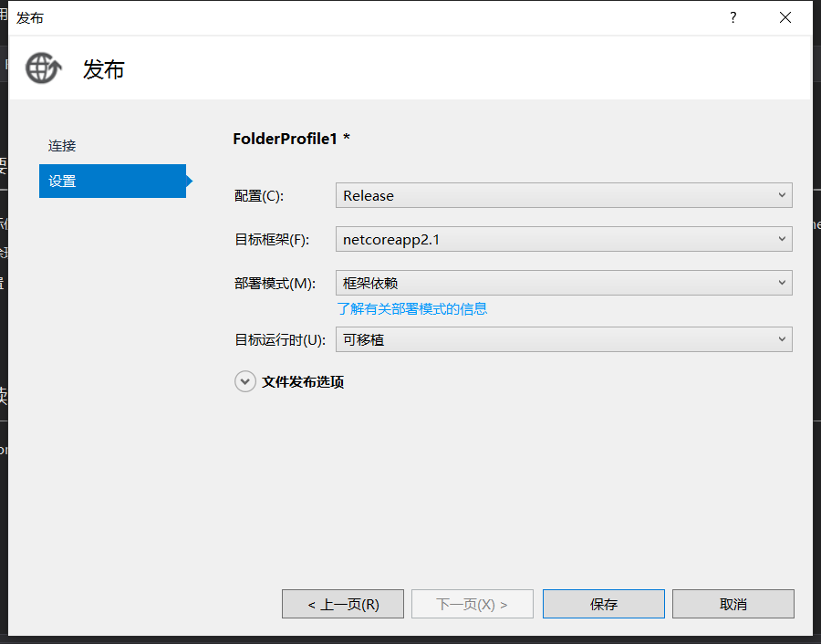This screenshot has width=821, height=644.
Task: Click the question mark help button
Action: [x=733, y=18]
